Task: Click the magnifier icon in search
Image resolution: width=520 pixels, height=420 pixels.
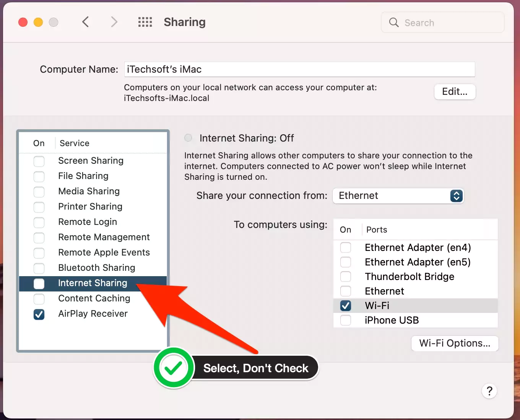Action: point(394,23)
